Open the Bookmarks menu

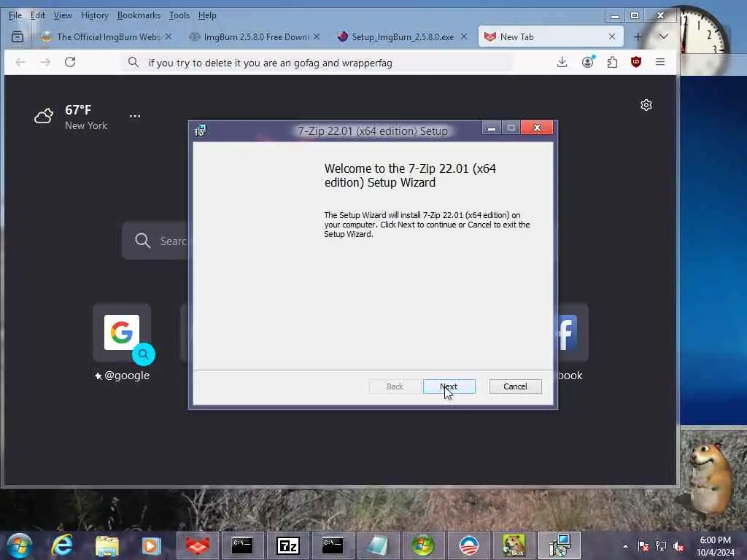pos(139,15)
